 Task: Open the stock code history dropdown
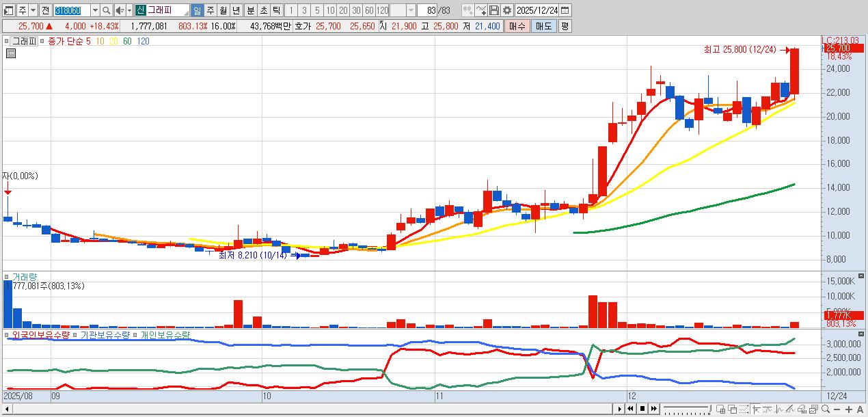pyautogui.click(x=95, y=10)
